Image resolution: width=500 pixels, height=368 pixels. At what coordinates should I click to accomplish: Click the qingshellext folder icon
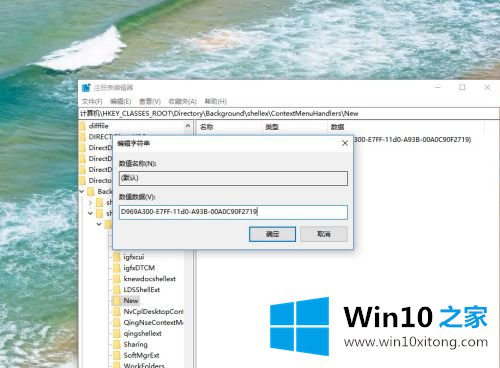[x=117, y=333]
